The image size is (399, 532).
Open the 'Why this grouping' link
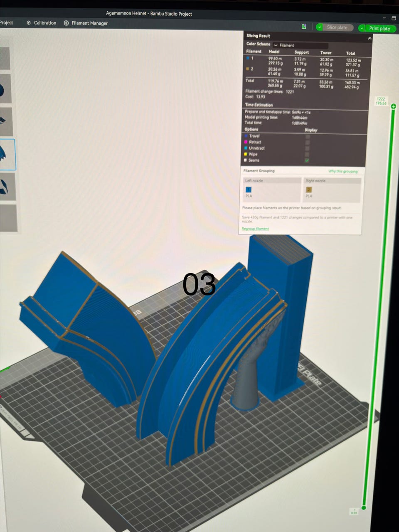point(343,171)
